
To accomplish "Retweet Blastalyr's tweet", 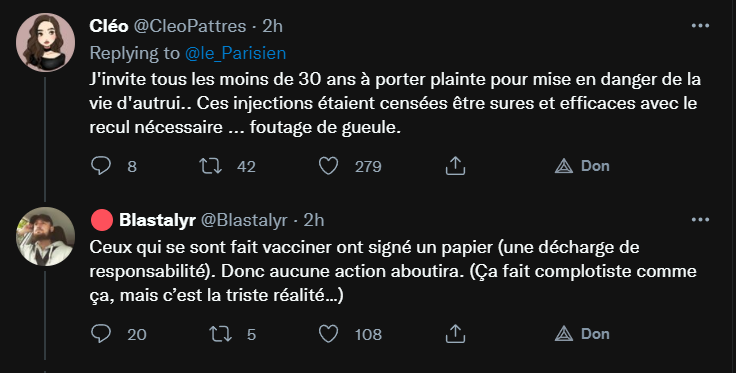I will pyautogui.click(x=220, y=334).
